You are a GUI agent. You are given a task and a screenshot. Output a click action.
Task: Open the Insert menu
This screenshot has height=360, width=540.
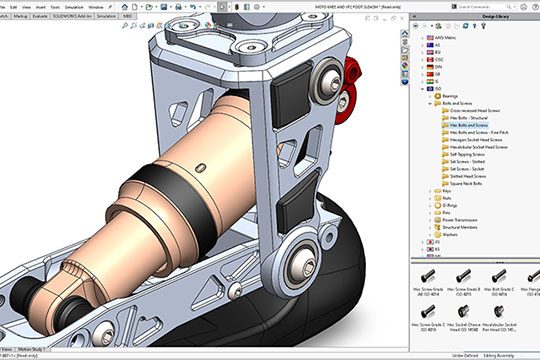click(41, 7)
